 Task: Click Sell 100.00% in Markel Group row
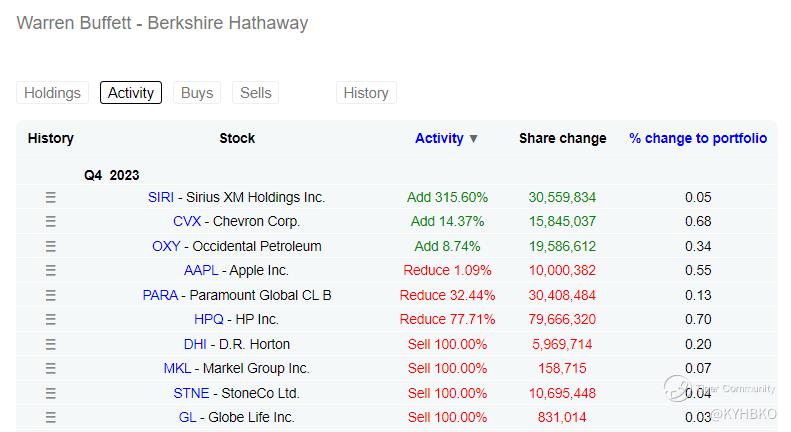447,368
